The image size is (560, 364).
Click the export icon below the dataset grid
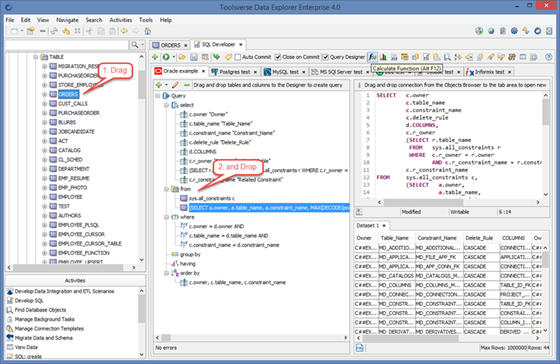click(360, 348)
